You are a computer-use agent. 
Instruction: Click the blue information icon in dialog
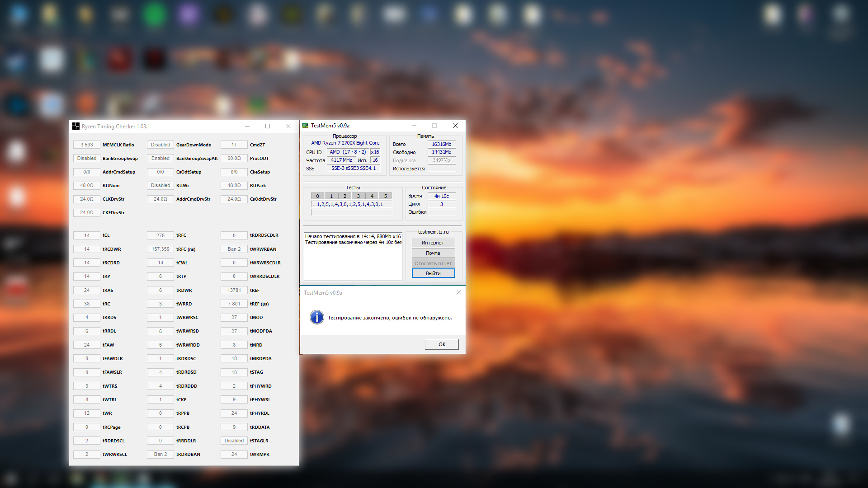click(x=316, y=318)
